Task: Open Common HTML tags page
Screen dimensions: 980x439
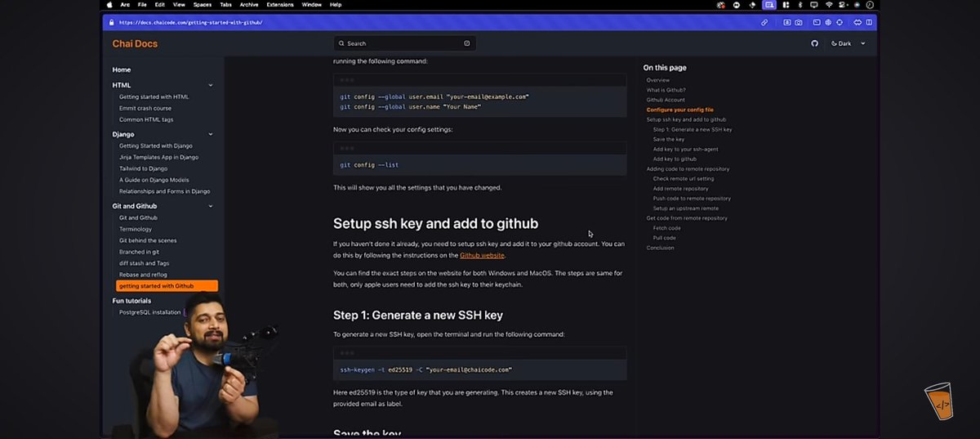Action: (146, 119)
